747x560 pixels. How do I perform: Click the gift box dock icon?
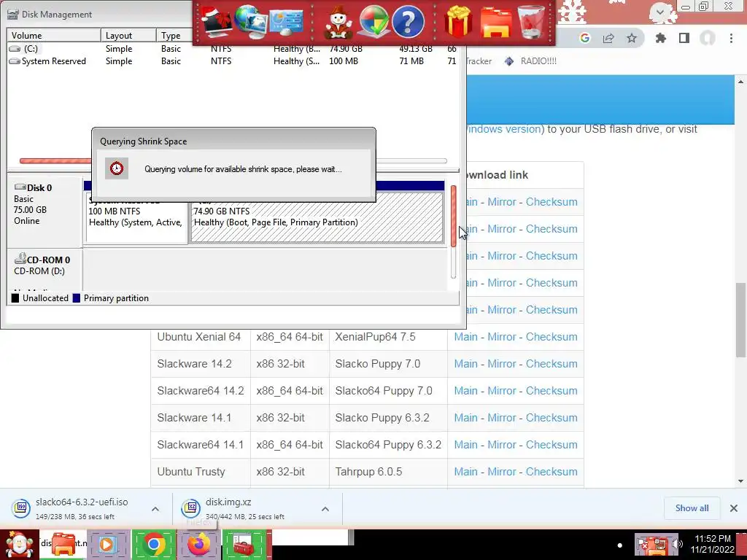coord(458,21)
